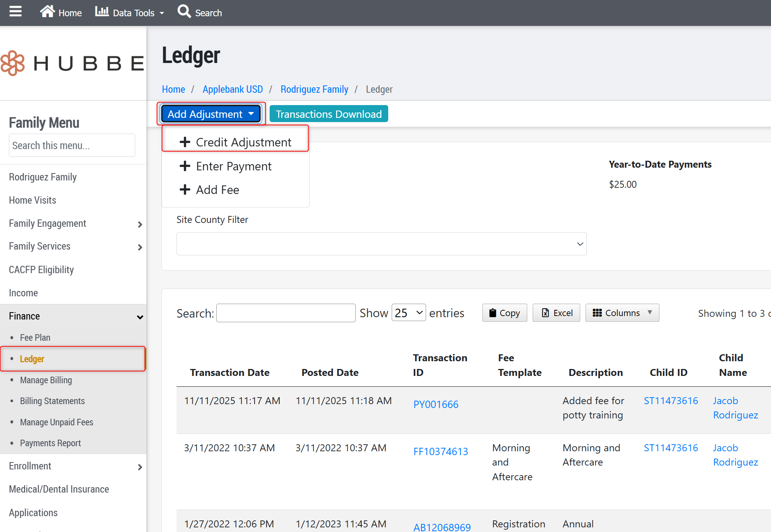Open transaction link PY001666
771x532 pixels.
pos(436,405)
